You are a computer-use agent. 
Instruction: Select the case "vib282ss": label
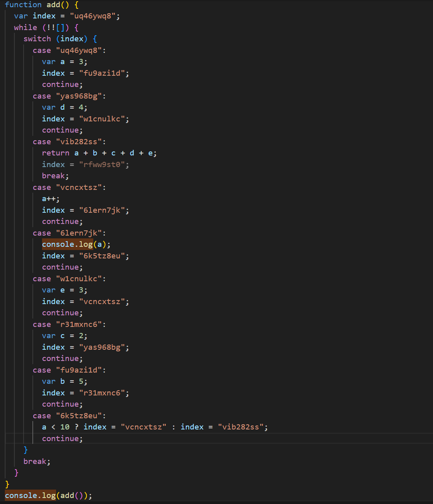tap(69, 142)
